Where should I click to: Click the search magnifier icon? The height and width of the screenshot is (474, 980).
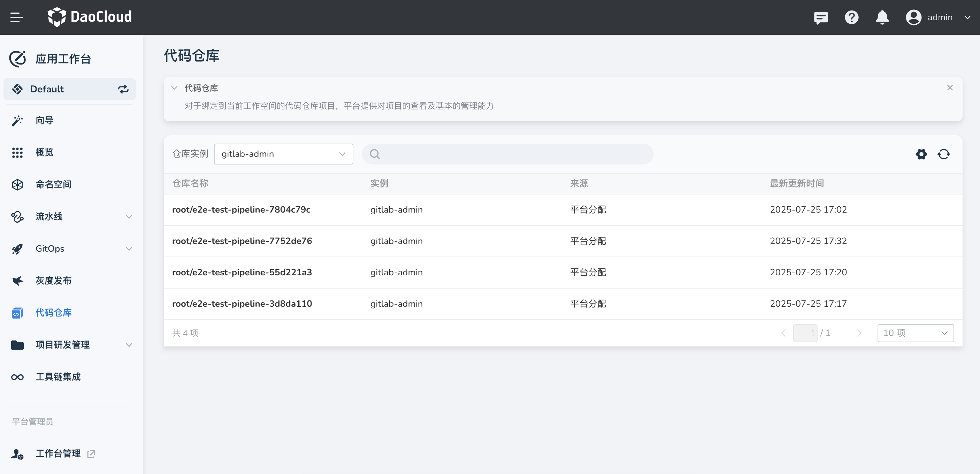click(x=375, y=154)
